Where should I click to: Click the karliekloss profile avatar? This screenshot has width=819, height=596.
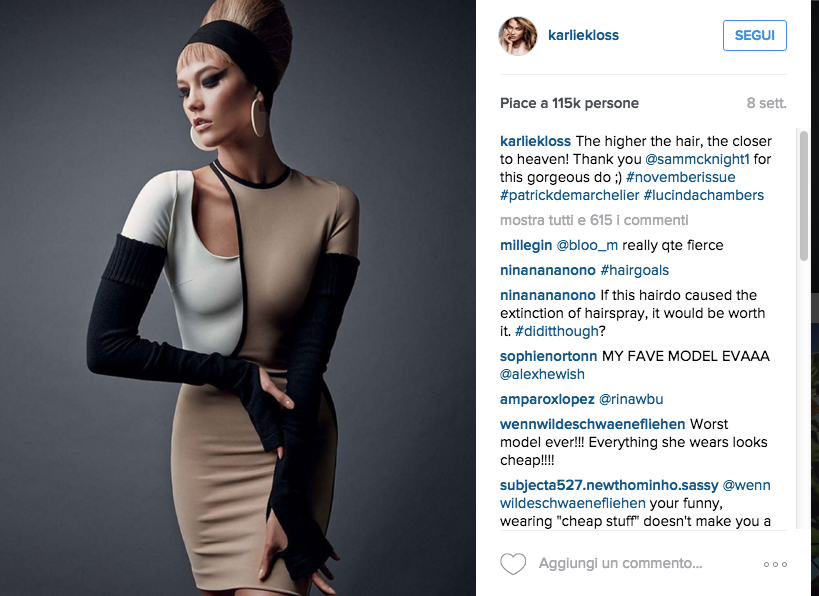click(x=518, y=36)
